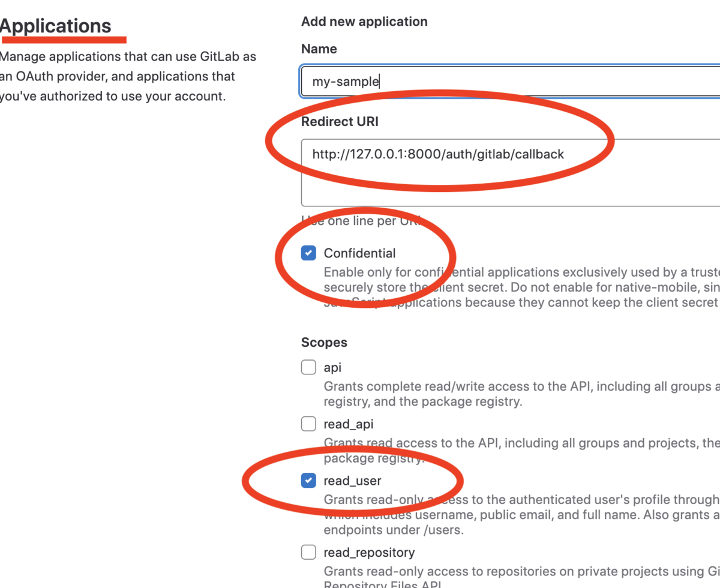Click the Applications page heading

coord(54,26)
